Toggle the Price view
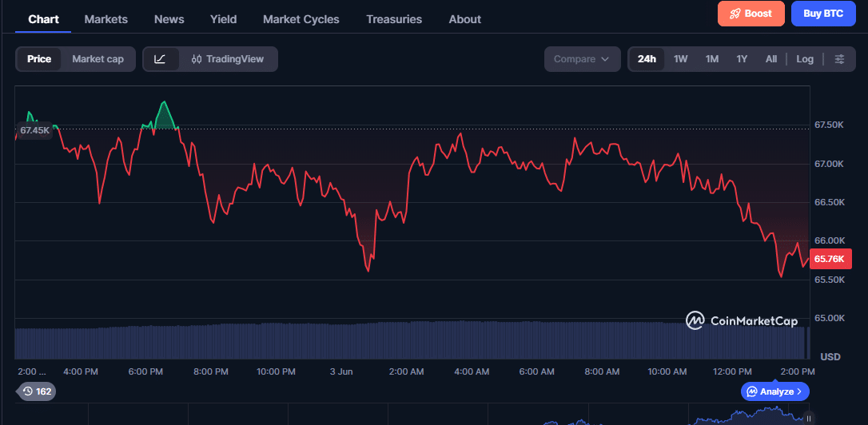This screenshot has width=868, height=425. pyautogui.click(x=39, y=59)
